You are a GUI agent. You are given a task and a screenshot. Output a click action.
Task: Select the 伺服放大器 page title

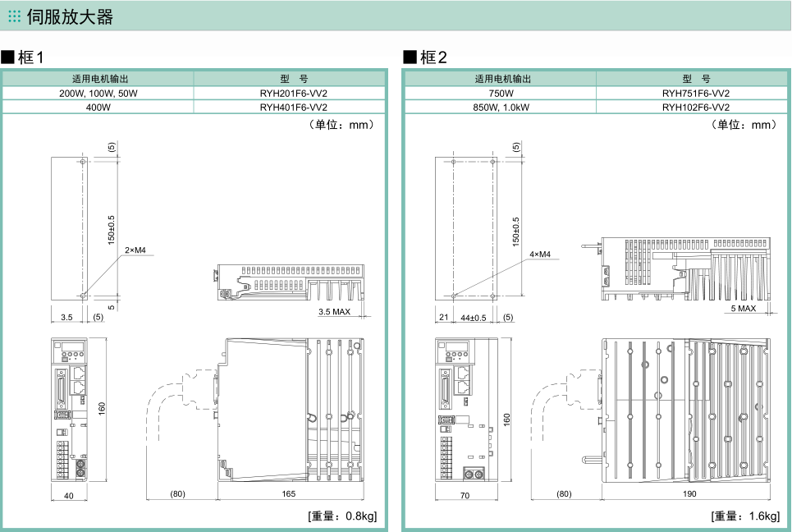(x=70, y=16)
